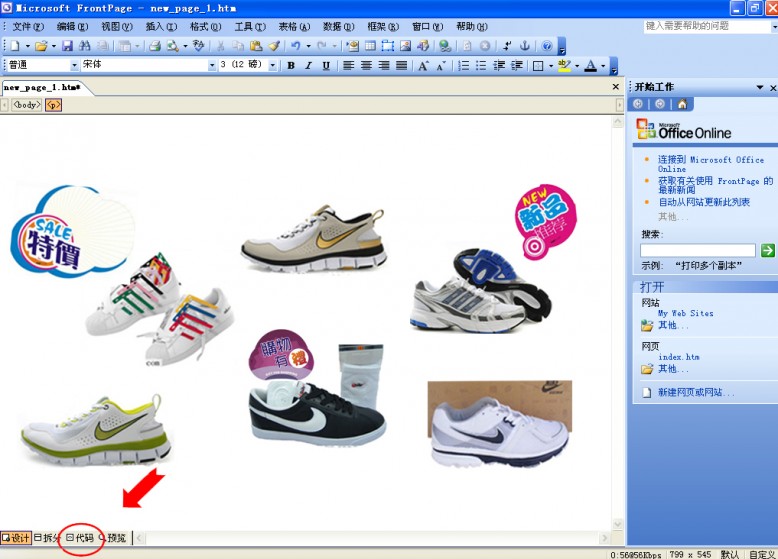Viewport: 778px width, 559px height.
Task: Click the 键入需要帮助的问题 help box
Action: 710,26
